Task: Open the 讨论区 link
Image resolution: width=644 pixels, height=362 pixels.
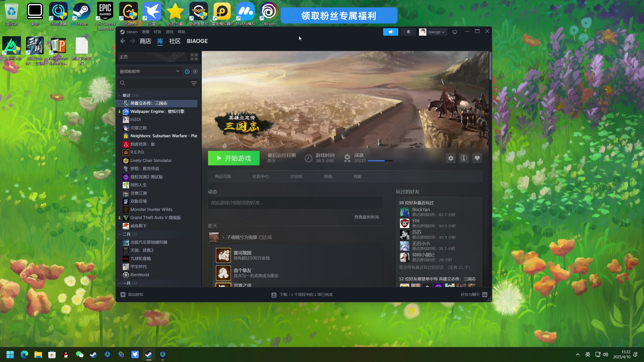Action: click(296, 176)
